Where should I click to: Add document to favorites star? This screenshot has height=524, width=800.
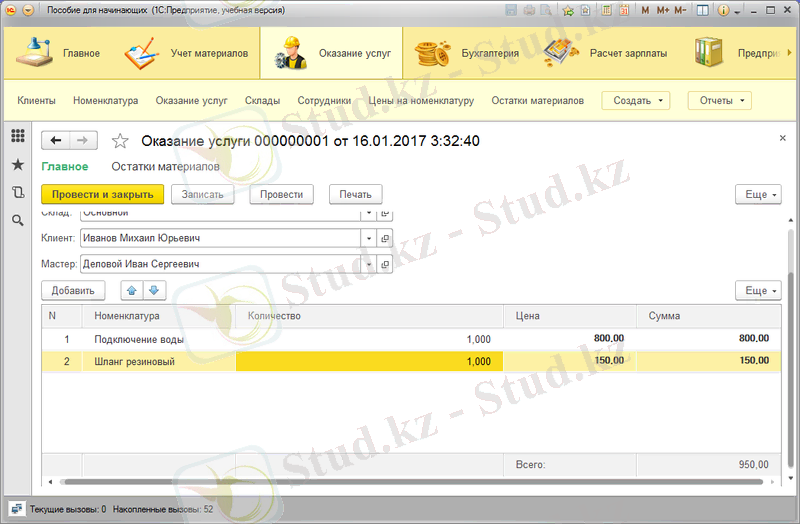pyautogui.click(x=120, y=141)
